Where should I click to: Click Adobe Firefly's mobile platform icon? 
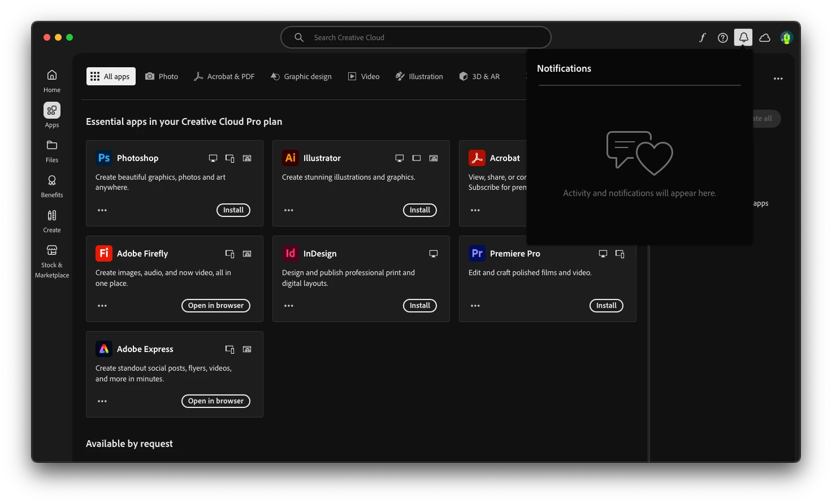230,254
